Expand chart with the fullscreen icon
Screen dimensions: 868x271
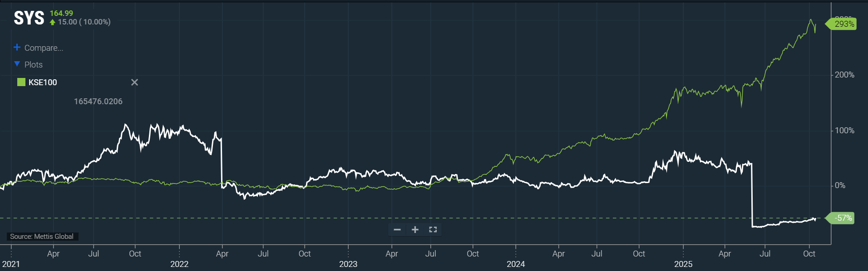coord(433,230)
